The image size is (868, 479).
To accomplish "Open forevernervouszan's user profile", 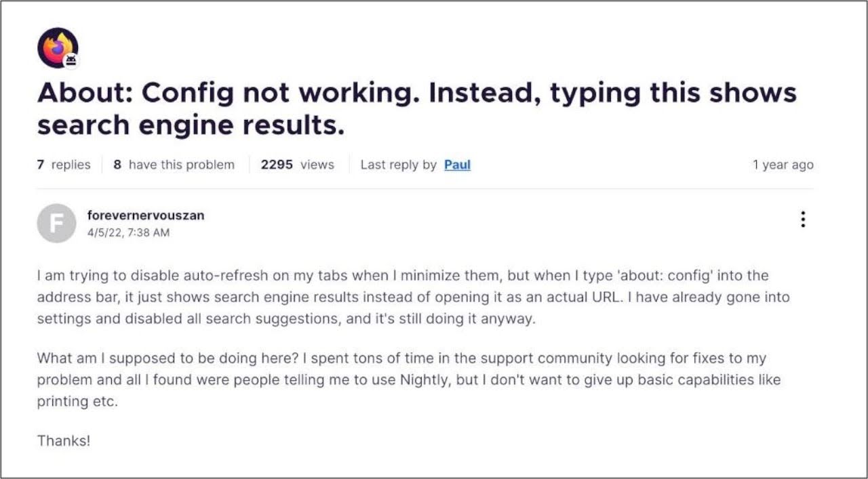I will click(x=146, y=215).
